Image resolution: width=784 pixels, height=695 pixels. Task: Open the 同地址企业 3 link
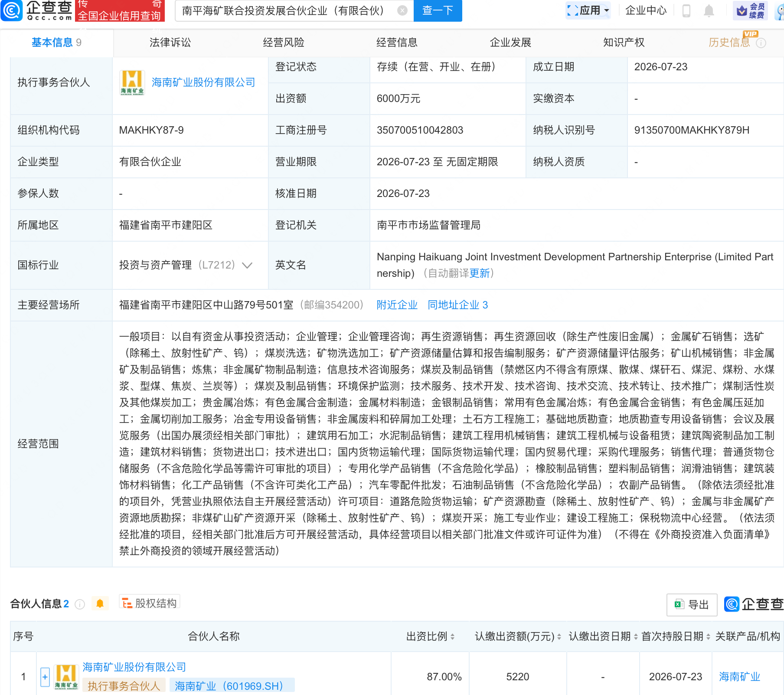pyautogui.click(x=457, y=305)
